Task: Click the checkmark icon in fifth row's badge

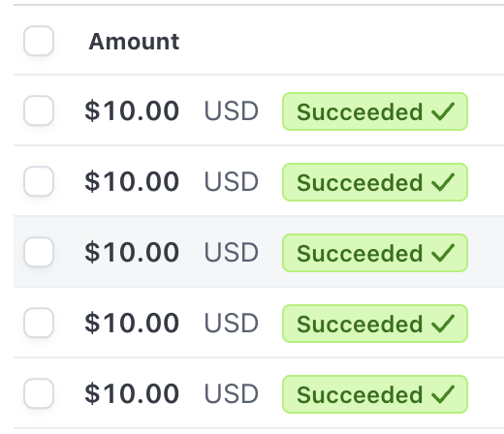Action: [443, 394]
